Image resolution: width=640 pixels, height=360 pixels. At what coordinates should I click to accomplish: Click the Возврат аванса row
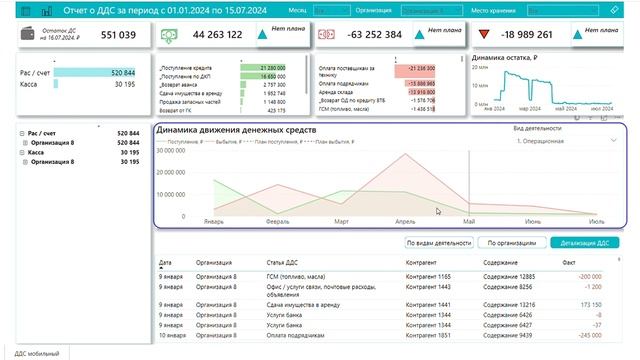coord(222,85)
